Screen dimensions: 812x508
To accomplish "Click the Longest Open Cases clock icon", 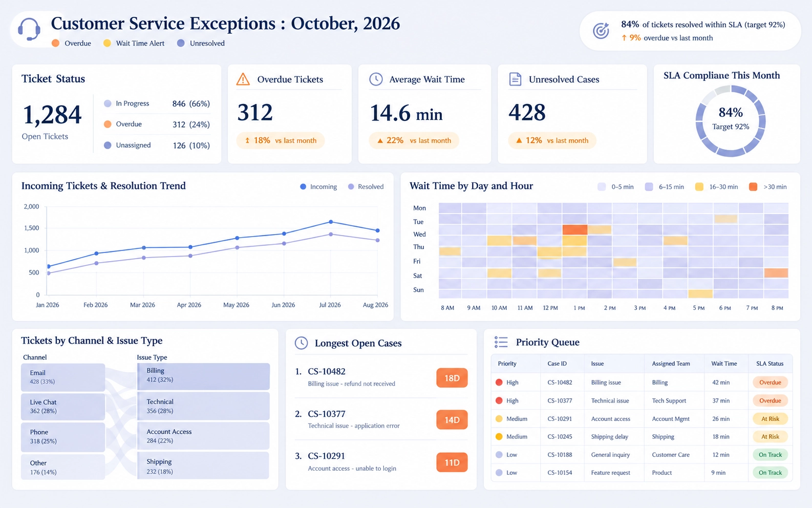I will coord(302,343).
